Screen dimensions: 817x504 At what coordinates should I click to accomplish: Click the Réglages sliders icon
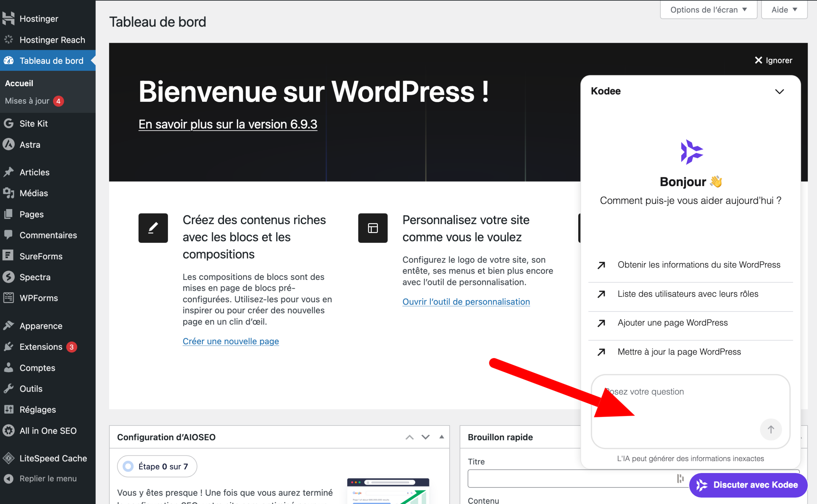[x=9, y=409]
